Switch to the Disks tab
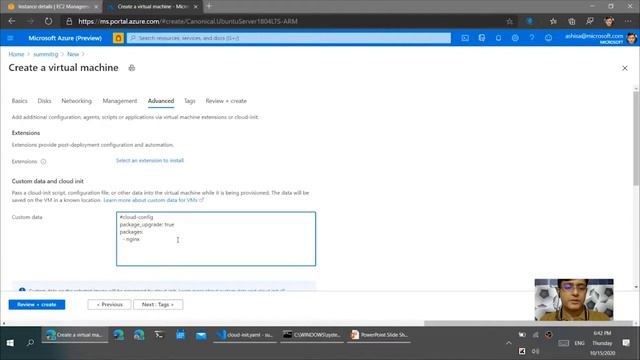 coord(44,101)
